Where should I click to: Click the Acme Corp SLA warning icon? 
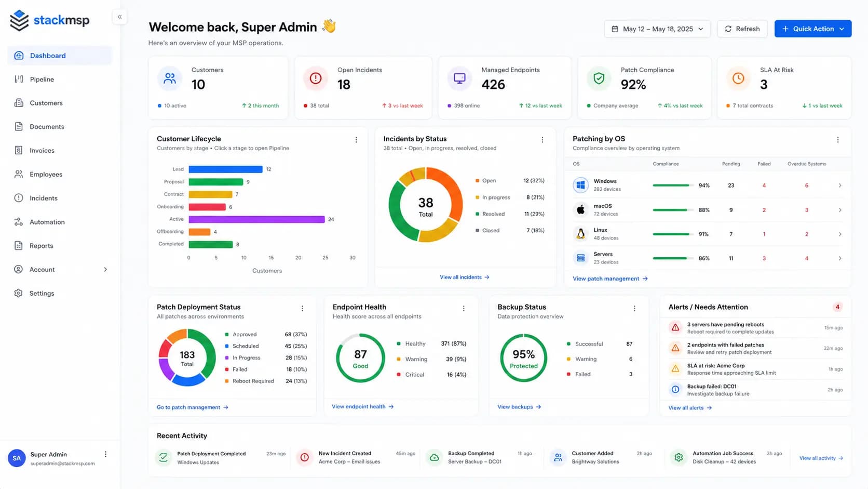(x=675, y=369)
